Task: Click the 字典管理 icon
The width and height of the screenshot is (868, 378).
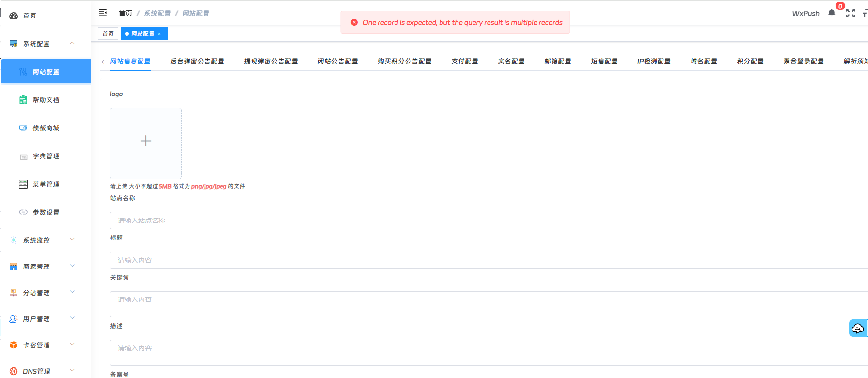Action: (23, 157)
